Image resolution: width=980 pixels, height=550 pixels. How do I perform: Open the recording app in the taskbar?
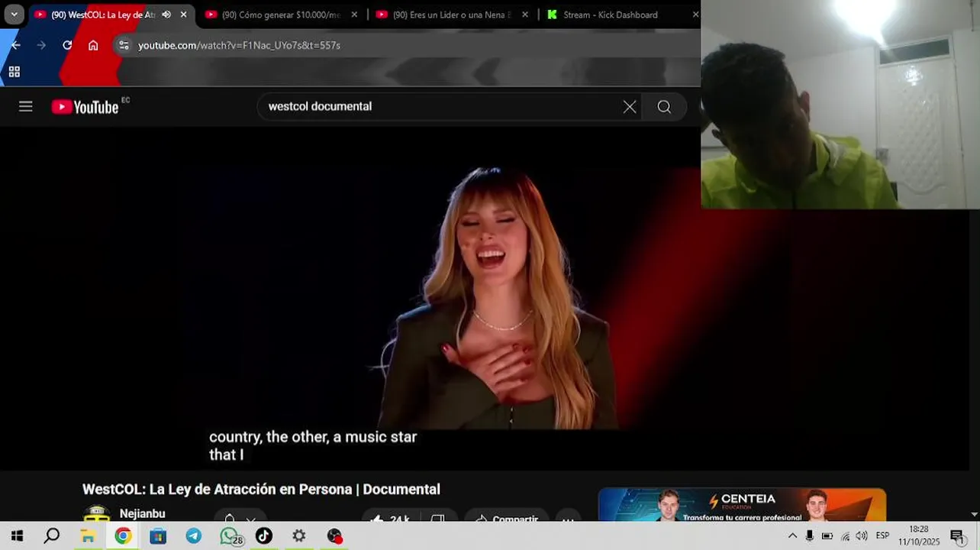pyautogui.click(x=334, y=536)
